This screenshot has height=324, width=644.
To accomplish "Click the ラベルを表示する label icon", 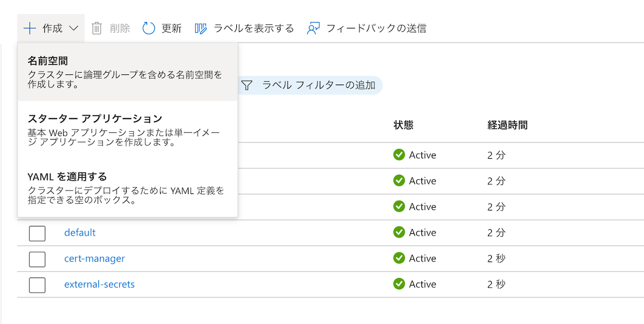I will (201, 28).
